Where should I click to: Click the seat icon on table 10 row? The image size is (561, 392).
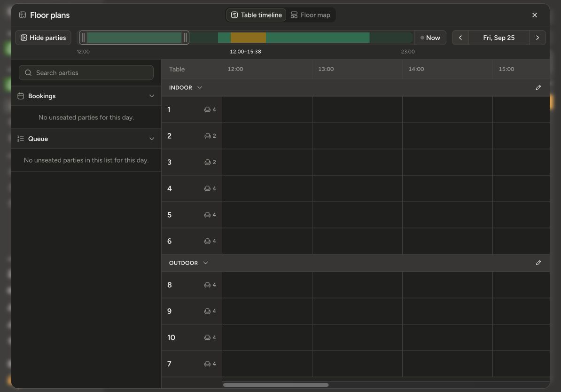207,337
